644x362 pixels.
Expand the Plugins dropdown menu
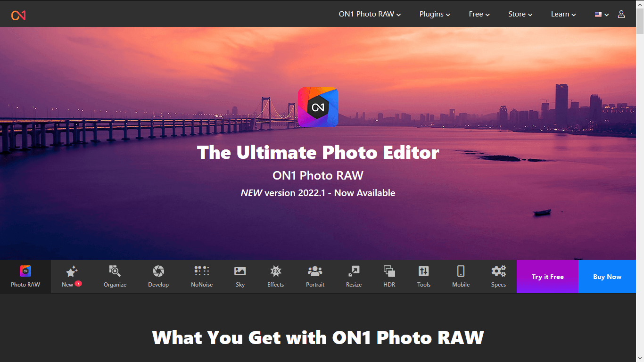(x=435, y=14)
